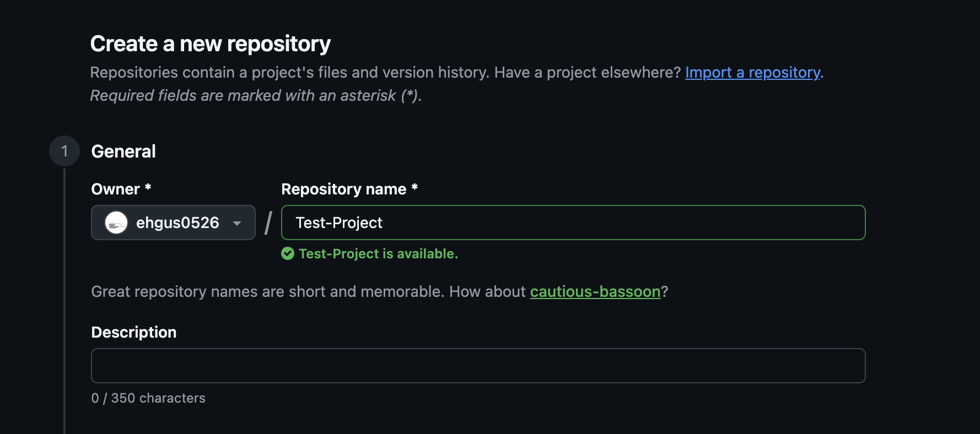Expand the Owner dropdown caret arrow

coord(237,223)
